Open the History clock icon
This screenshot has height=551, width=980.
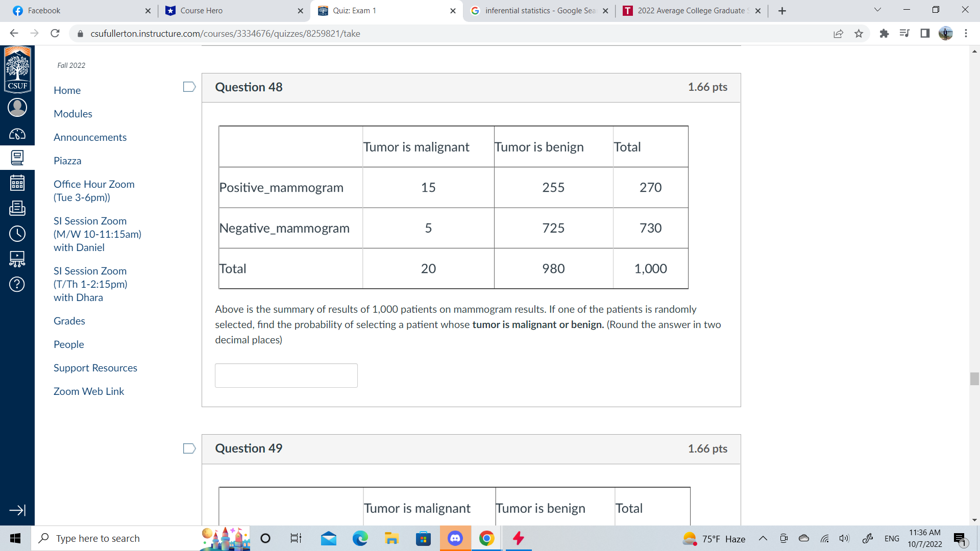(17, 234)
